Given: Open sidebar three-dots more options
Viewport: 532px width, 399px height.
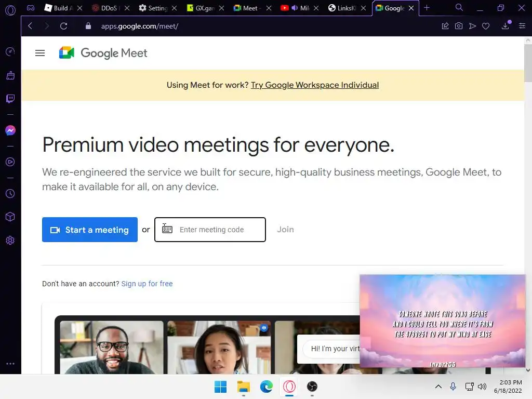Looking at the screenshot, I should [x=10, y=363].
